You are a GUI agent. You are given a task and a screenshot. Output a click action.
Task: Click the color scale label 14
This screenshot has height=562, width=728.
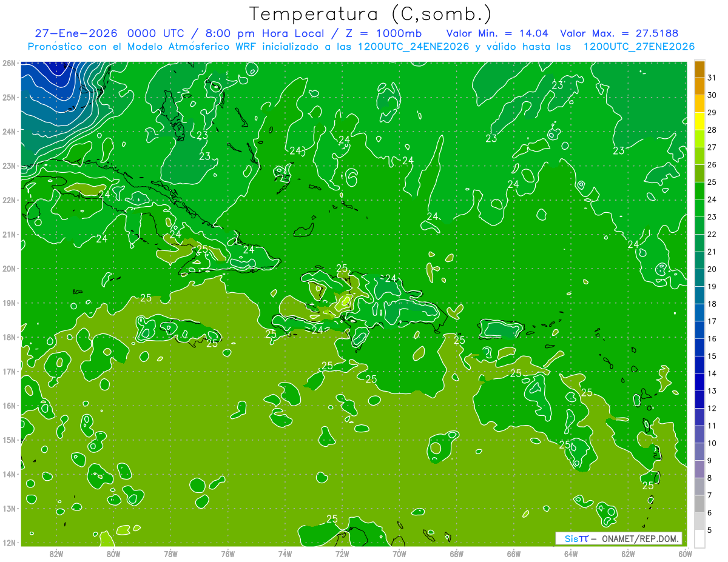pos(712,373)
